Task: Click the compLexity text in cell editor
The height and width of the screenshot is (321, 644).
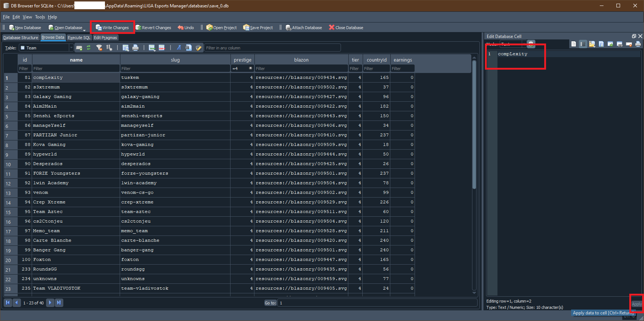Action: coord(513,54)
